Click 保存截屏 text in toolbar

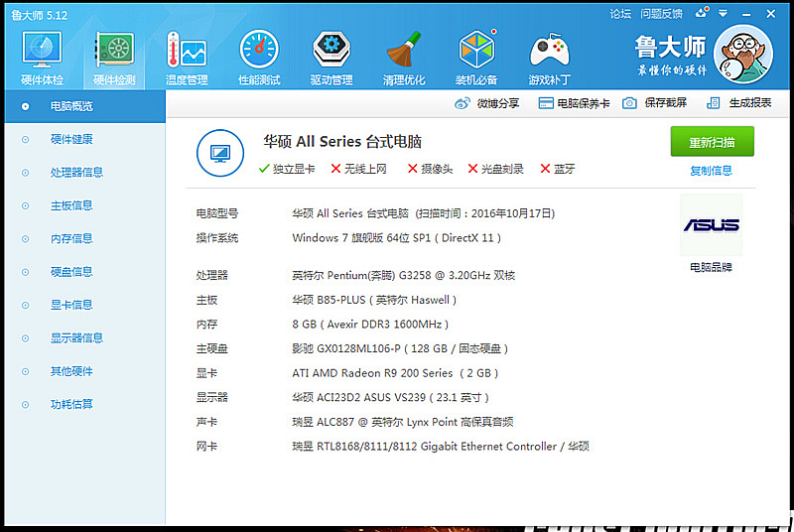tap(665, 103)
